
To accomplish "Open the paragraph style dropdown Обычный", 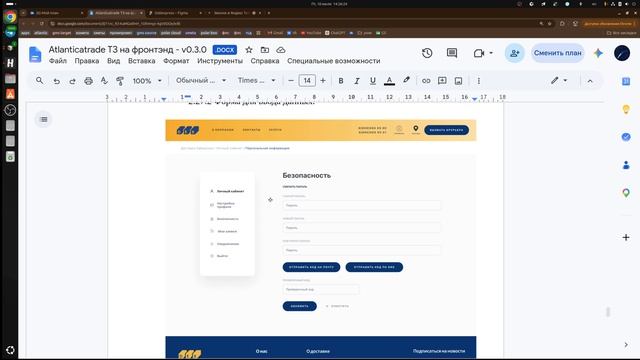I will [x=201, y=81].
